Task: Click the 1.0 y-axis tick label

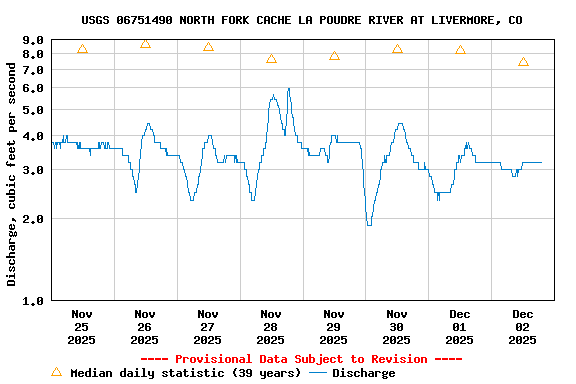Action: coord(33,301)
